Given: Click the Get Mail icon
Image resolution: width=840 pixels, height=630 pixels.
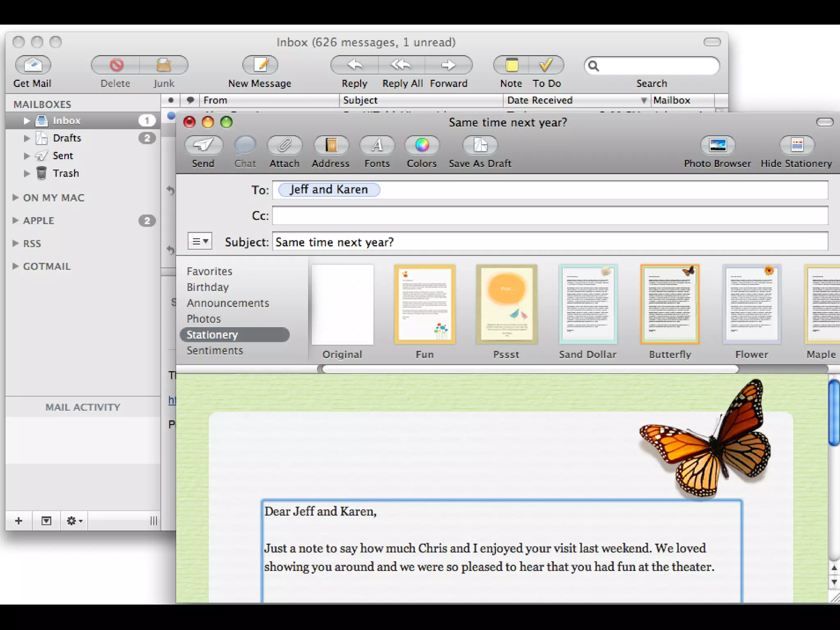Looking at the screenshot, I should 33,65.
